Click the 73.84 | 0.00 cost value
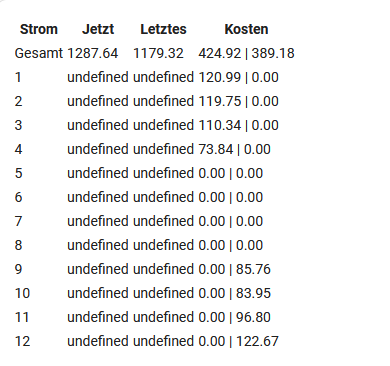Image resolution: width=390 pixels, height=366 pixels. 234,149
